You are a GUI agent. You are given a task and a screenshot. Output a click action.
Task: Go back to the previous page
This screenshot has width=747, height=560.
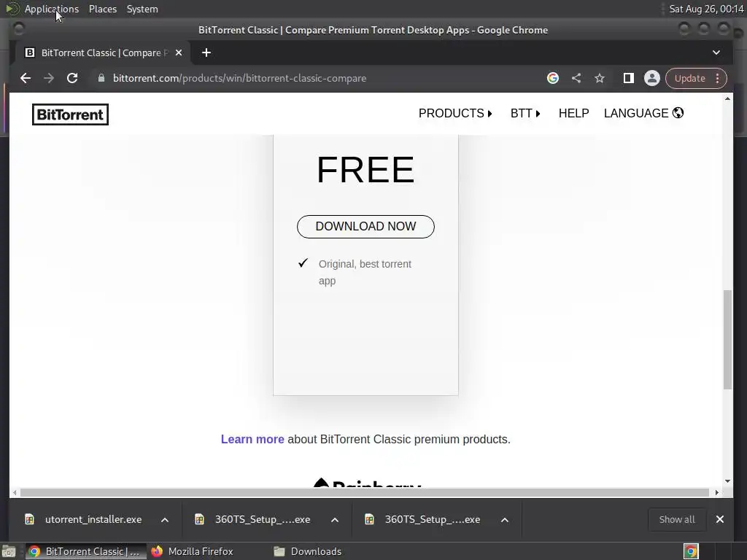coord(26,78)
